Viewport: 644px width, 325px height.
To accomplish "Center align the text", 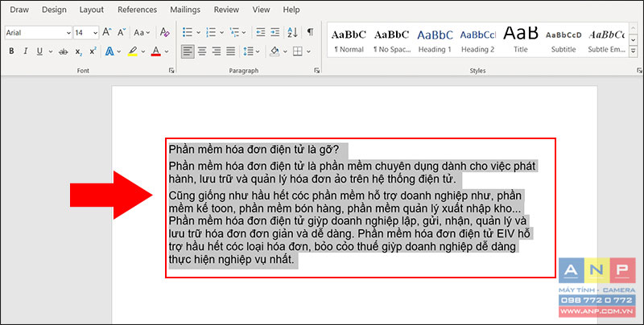I will [x=202, y=51].
